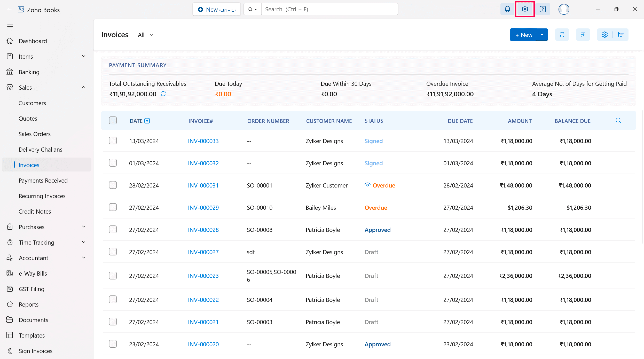Click the + New invoice button
This screenshot has width=644, height=359.
point(523,35)
